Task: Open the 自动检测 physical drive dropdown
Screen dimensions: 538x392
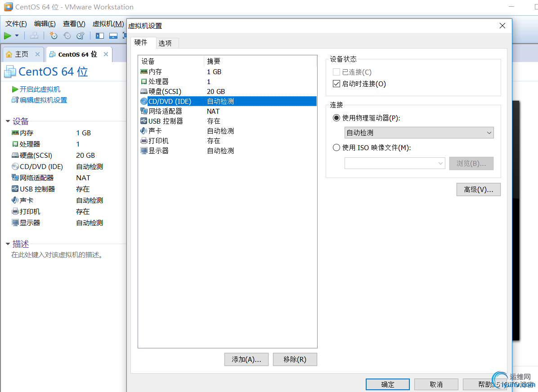Action: [x=419, y=133]
